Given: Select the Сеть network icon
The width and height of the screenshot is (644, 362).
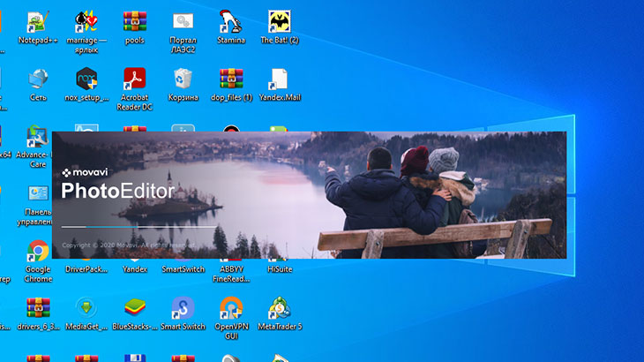Looking at the screenshot, I should click(38, 79).
